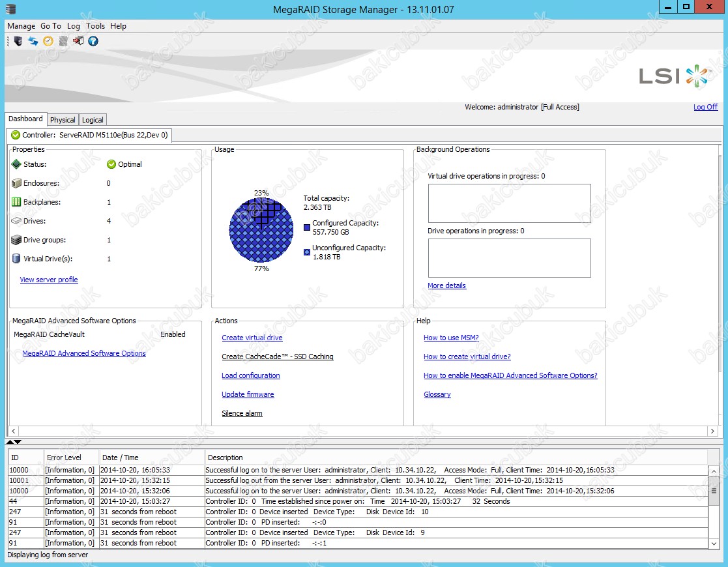Click the Drives icon

tap(16, 221)
